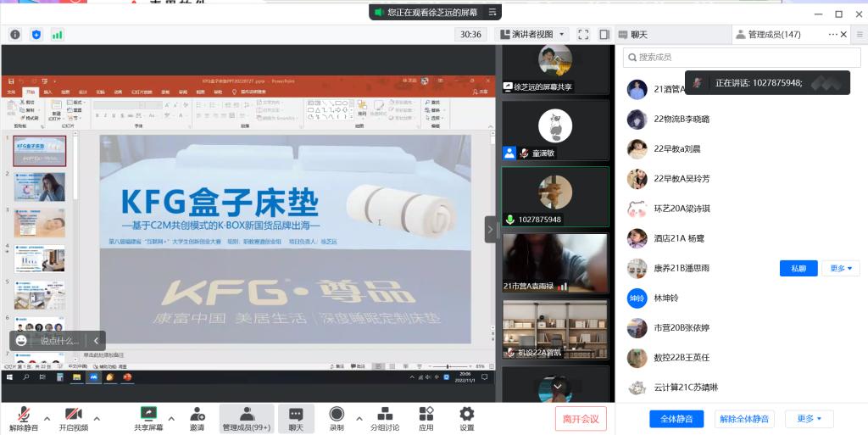Screen dimensions: 868x435
Task: Click the network signal strength icon
Action: [57, 35]
